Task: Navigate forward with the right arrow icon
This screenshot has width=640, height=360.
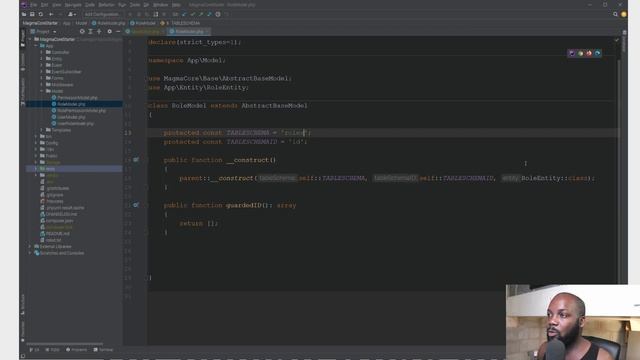Action: coord(60,14)
